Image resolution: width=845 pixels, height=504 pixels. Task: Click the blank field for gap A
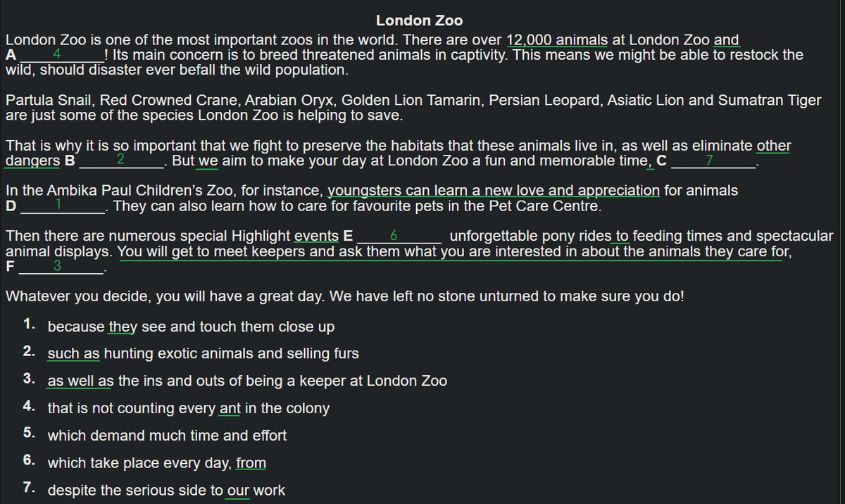coord(62,54)
